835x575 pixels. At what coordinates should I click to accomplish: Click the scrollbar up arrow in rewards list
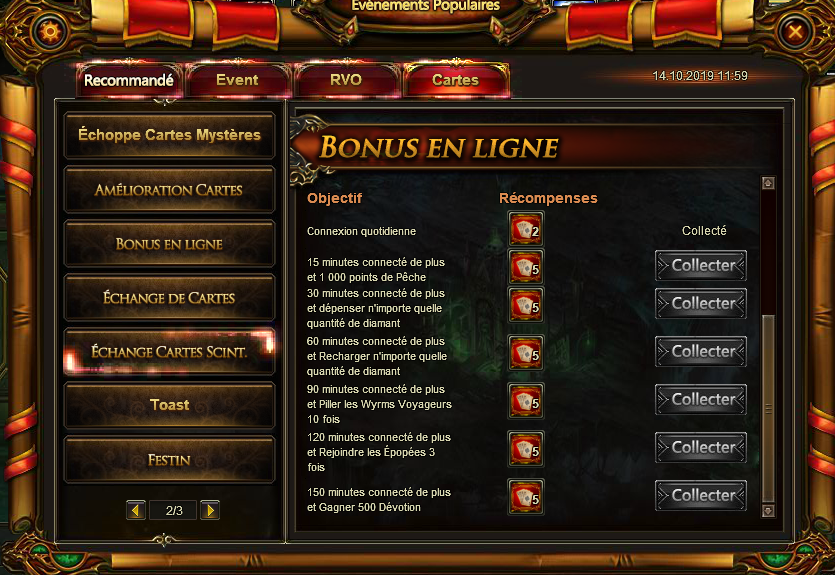(x=768, y=183)
